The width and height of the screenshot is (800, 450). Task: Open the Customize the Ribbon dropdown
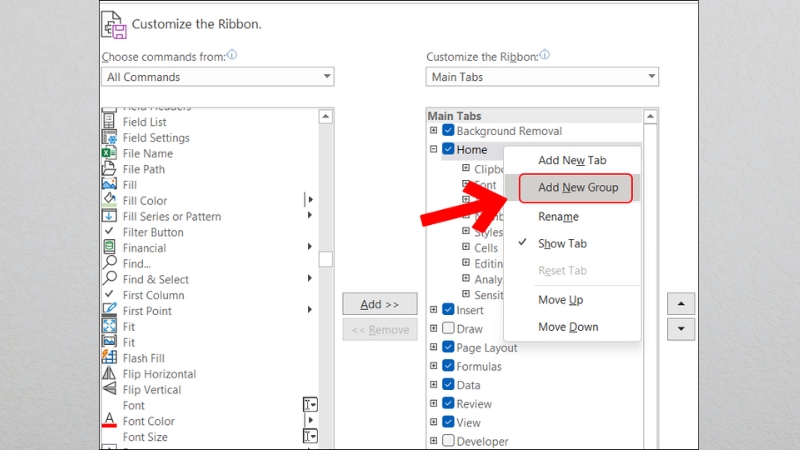click(542, 77)
